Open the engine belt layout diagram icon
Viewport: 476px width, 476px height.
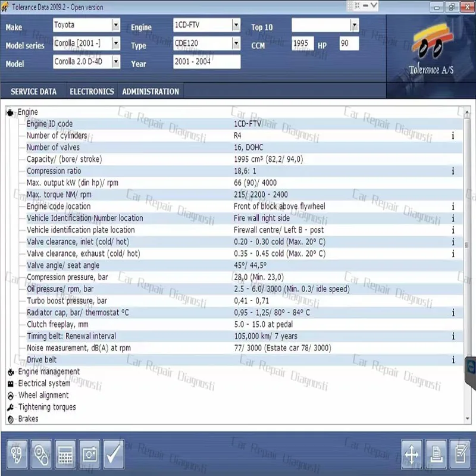[17, 454]
